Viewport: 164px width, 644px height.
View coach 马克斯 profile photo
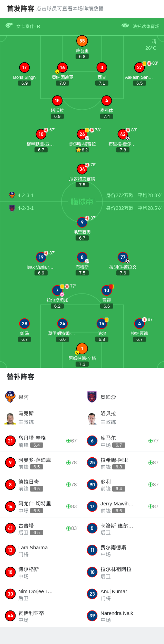(10, 418)
